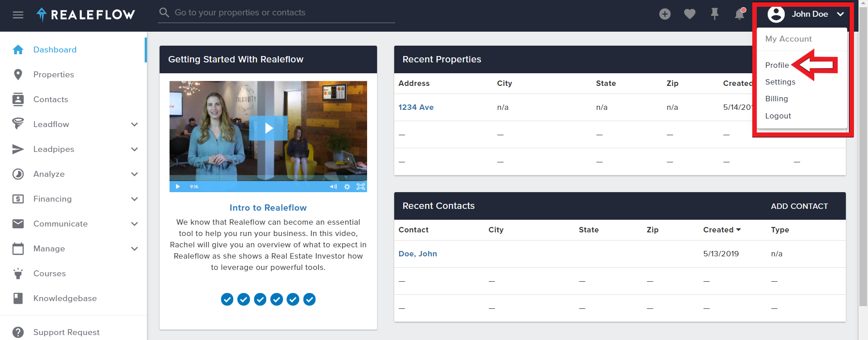Screen dimensions: 868x340
Task: Click the Knowledgebase book icon
Action: pos(18,298)
